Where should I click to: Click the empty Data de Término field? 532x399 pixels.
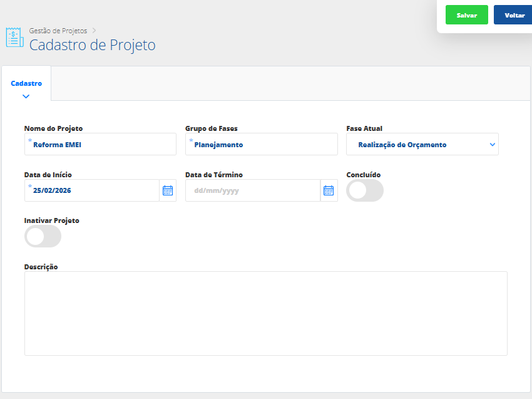[253, 190]
